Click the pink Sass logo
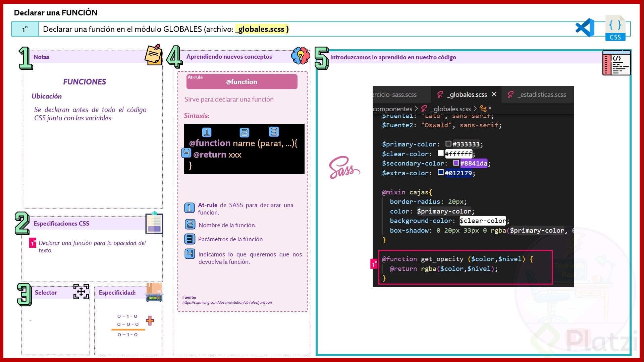This screenshot has width=644, height=362. (343, 168)
